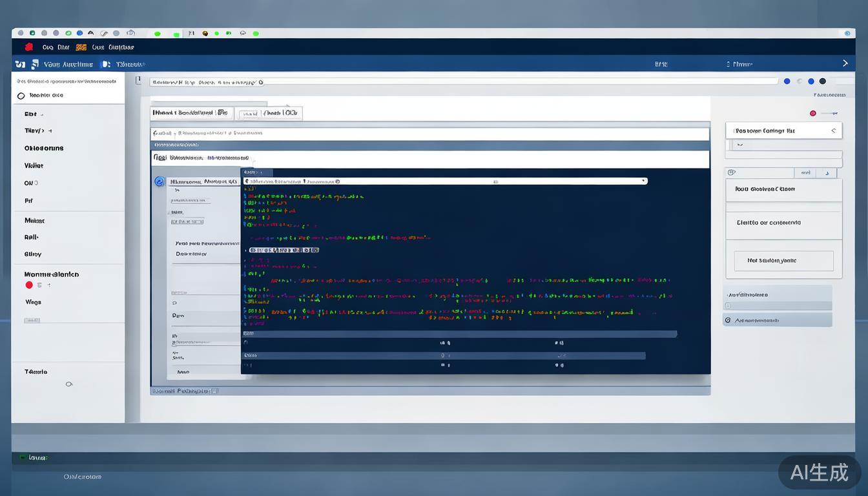Click the red dot under the sidebar's bold heading
Screen dimensions: 868x496
click(x=29, y=285)
